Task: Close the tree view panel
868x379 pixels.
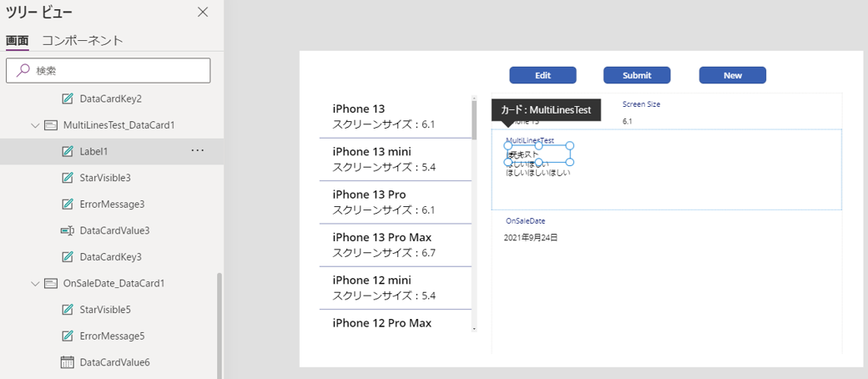Action: (203, 13)
